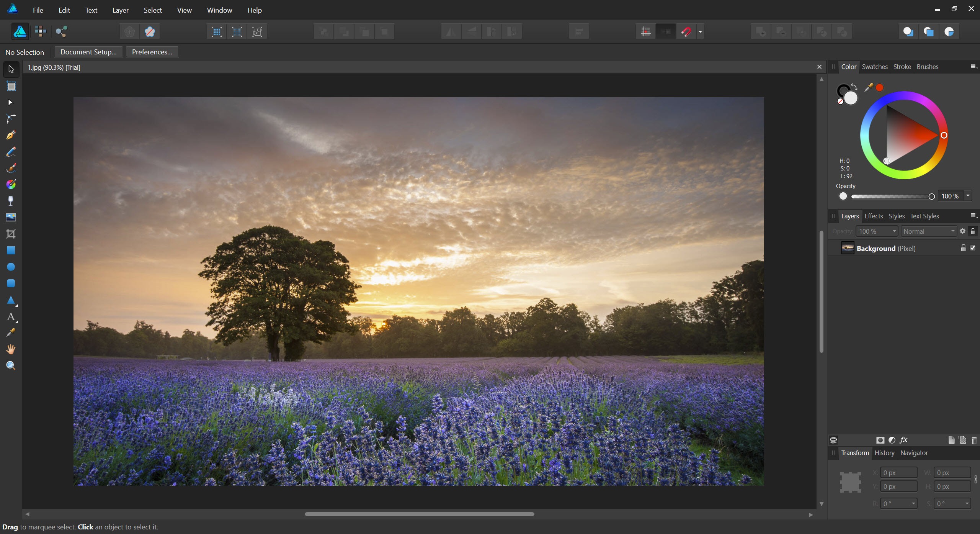Activate the Zoom tool

click(11, 365)
